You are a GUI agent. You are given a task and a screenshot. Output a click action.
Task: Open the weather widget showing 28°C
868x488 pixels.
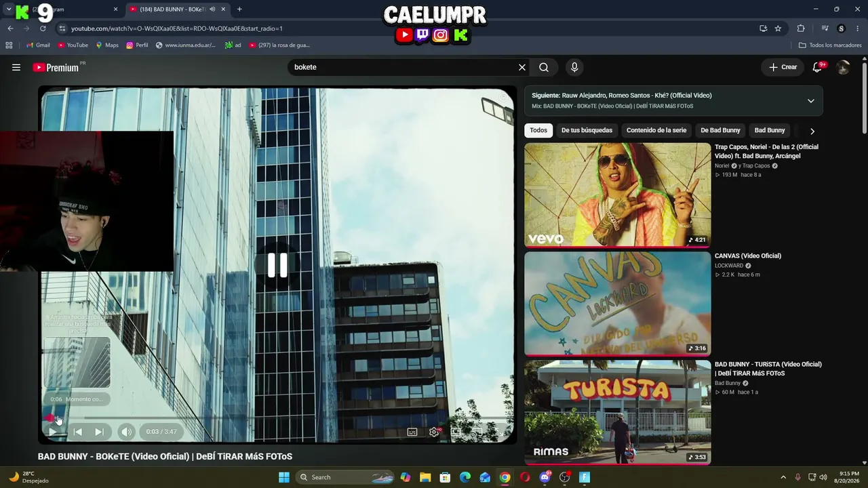(28, 477)
